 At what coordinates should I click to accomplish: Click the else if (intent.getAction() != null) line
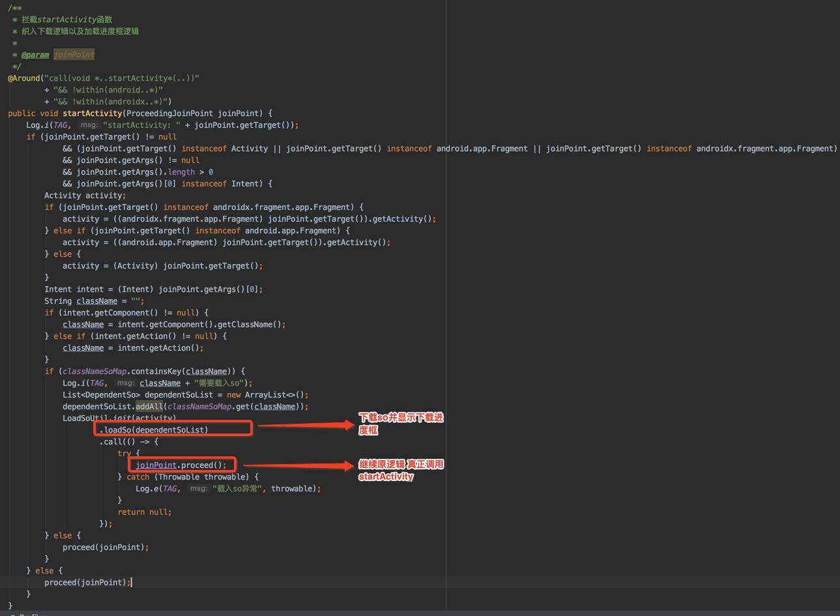[136, 336]
